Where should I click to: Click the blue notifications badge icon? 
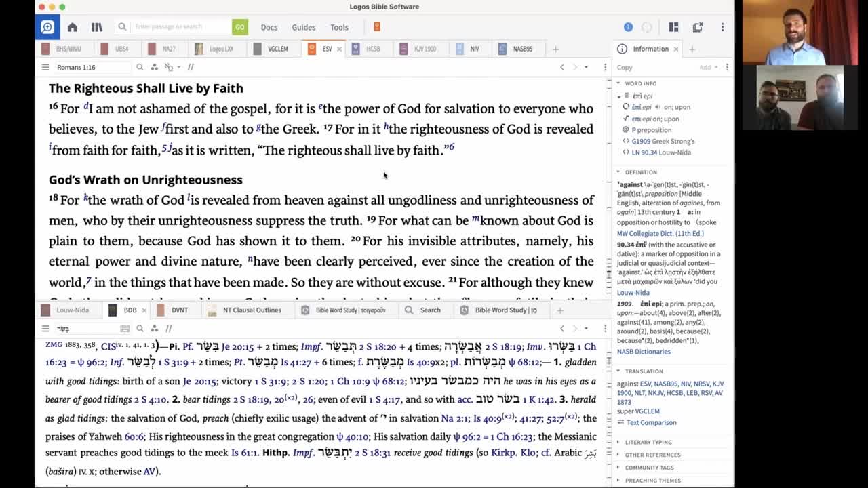[628, 27]
